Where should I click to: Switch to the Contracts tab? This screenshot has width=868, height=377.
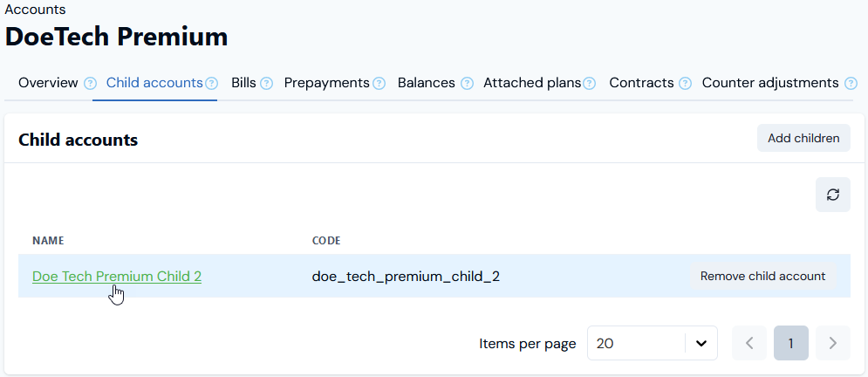point(641,83)
